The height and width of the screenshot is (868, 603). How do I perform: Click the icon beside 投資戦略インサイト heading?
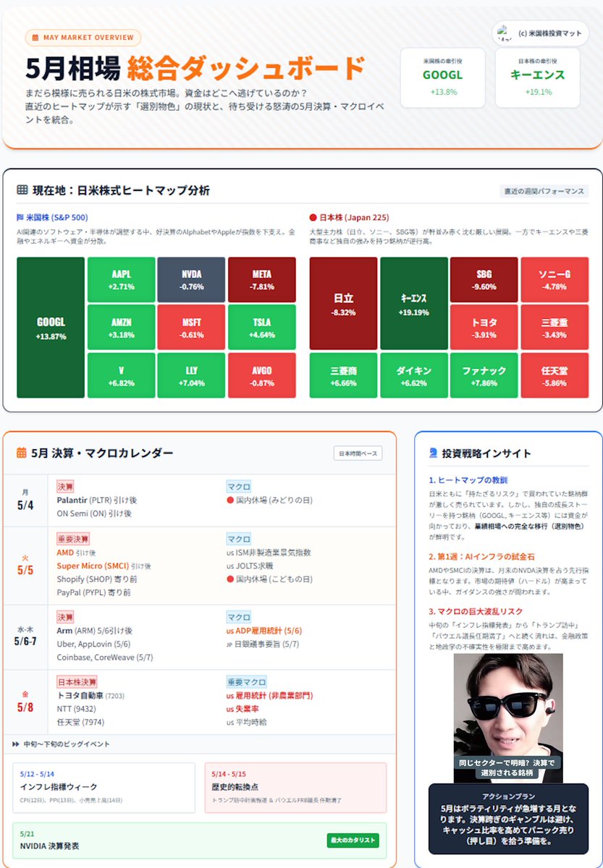433,453
